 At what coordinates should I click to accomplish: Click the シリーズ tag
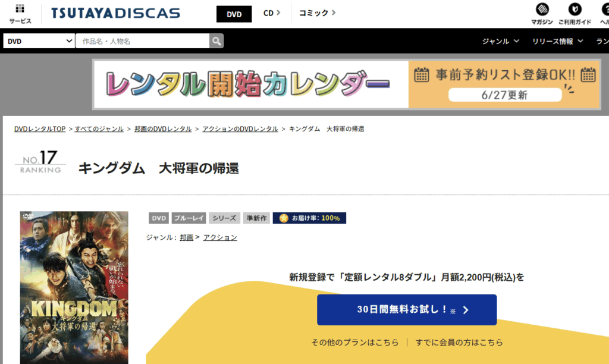tap(224, 218)
